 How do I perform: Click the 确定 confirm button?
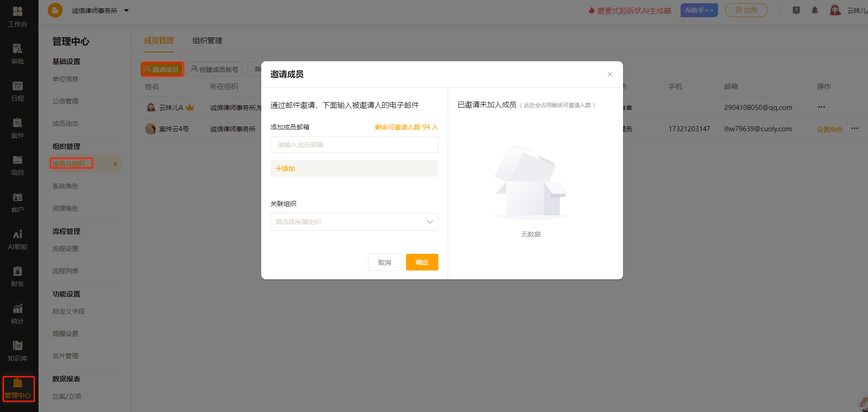[x=422, y=262]
